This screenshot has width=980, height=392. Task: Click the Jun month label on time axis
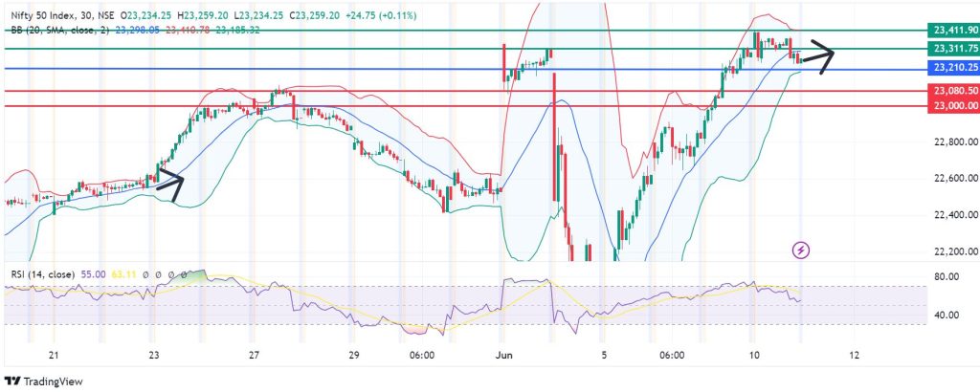[x=503, y=355]
